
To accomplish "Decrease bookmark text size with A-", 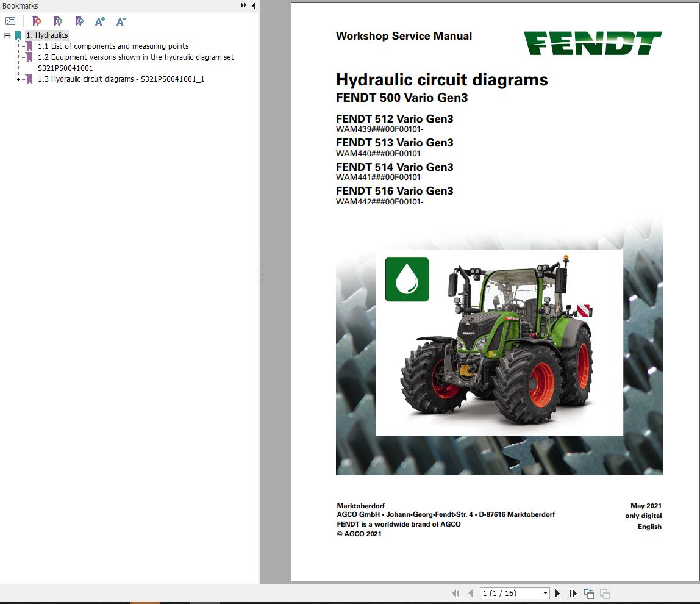I will click(x=121, y=21).
